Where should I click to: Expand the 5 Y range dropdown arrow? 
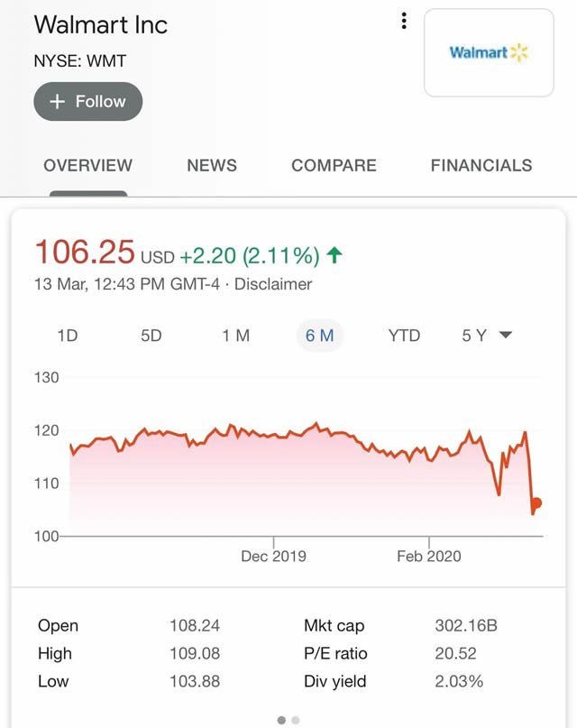[506, 336]
